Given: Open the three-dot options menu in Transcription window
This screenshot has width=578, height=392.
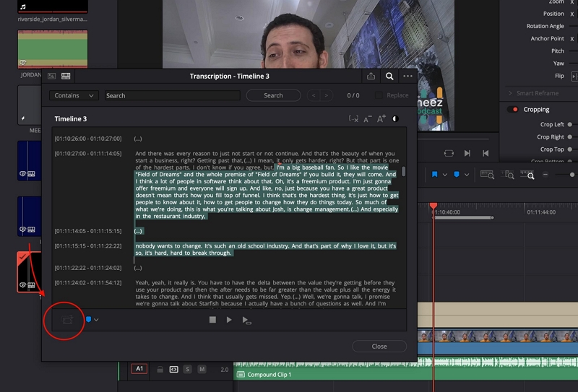Looking at the screenshot, I should [407, 77].
